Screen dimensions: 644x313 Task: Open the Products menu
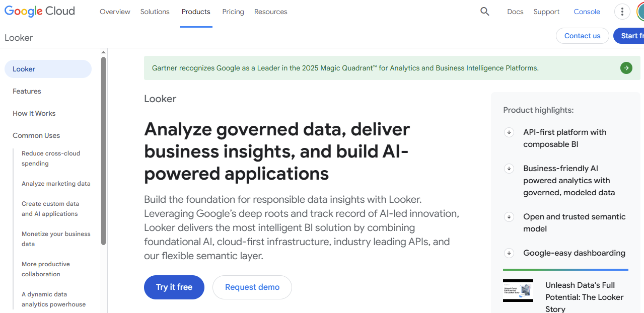[196, 12]
